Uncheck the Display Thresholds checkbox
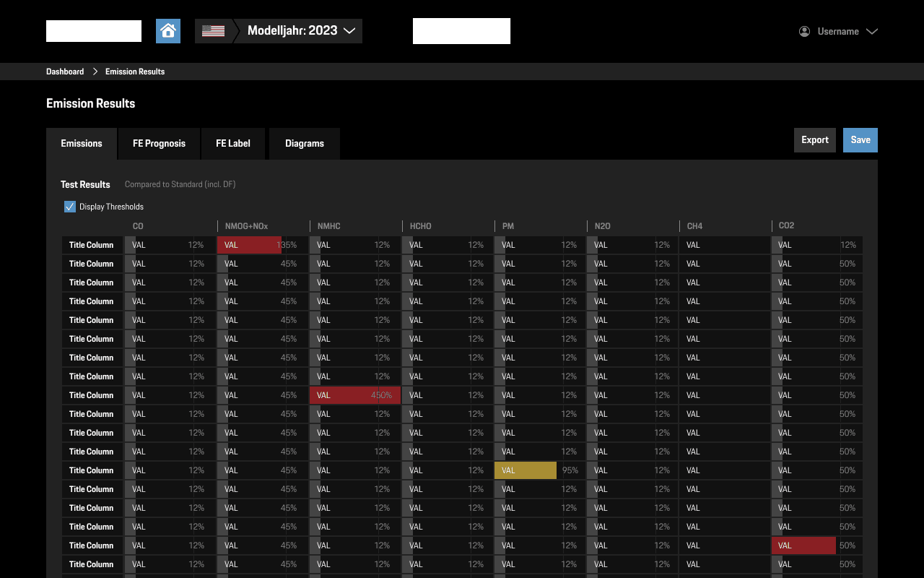The height and width of the screenshot is (578, 924). pos(69,207)
